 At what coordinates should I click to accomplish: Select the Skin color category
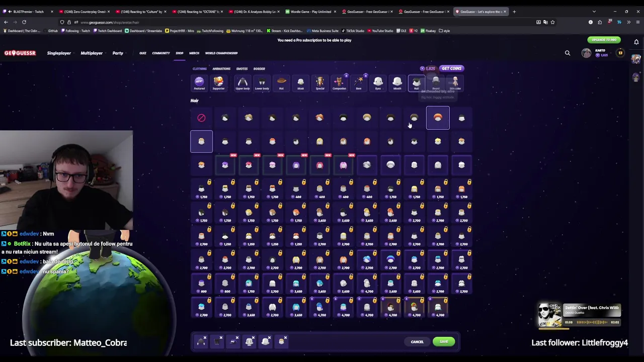(x=455, y=83)
